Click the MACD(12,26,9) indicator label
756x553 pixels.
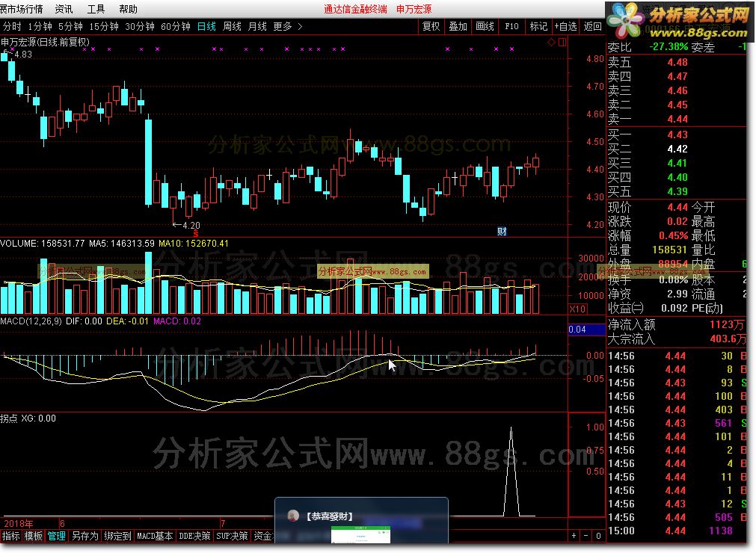tap(31, 321)
